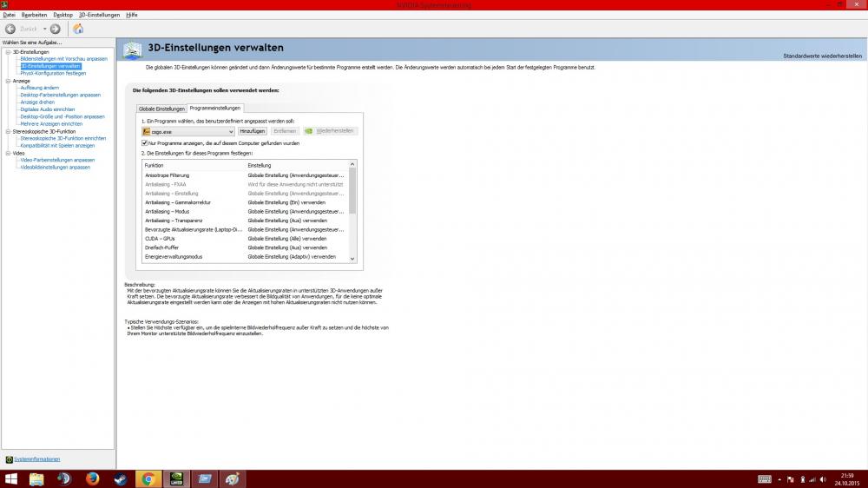Open Firefox from the taskbar
The image size is (868, 488).
[x=92, y=478]
